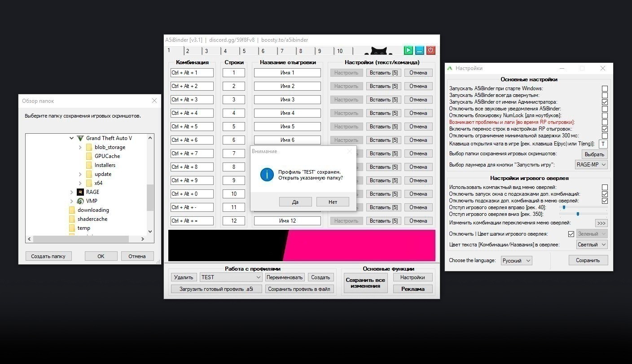Viewport: 632px width, 364px height.
Task: Click the update folder icon
Action: (x=89, y=174)
